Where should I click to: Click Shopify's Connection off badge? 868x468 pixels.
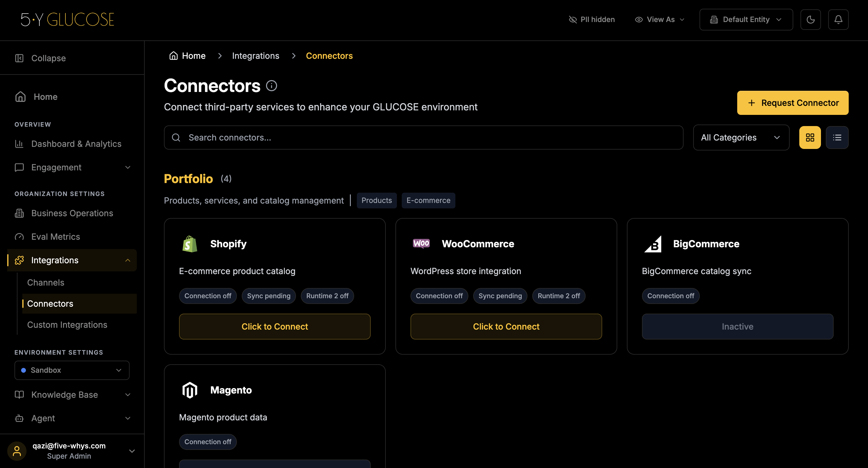[x=208, y=296]
